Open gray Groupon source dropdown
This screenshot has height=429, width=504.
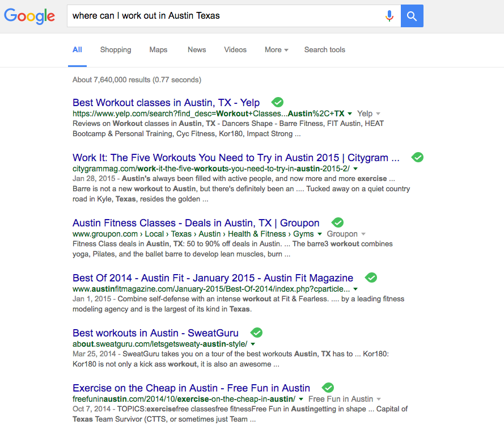pyautogui.click(x=346, y=234)
